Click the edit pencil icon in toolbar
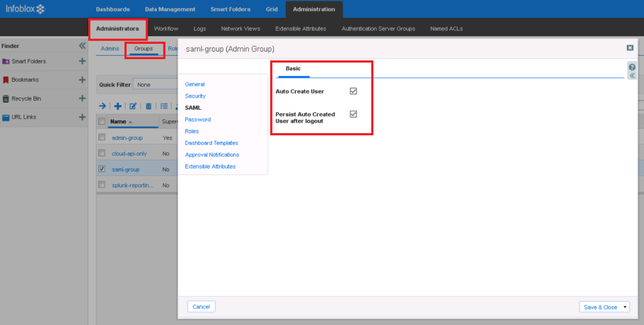 133,106
